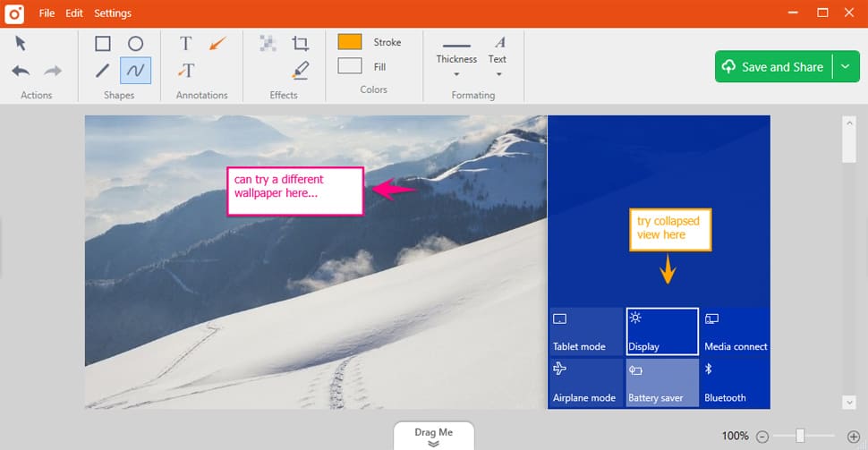Viewport: 868px width, 450px height.
Task: Select the ellipse shape tool
Action: click(135, 44)
